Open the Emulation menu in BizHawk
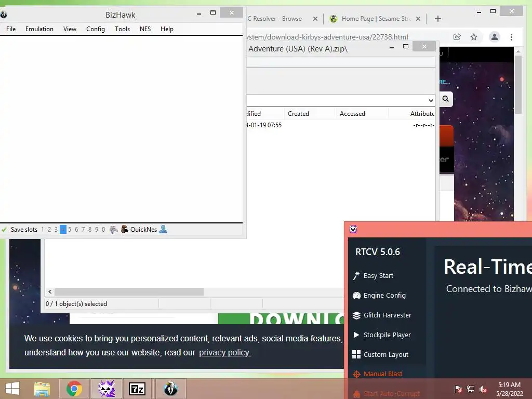 click(39, 29)
